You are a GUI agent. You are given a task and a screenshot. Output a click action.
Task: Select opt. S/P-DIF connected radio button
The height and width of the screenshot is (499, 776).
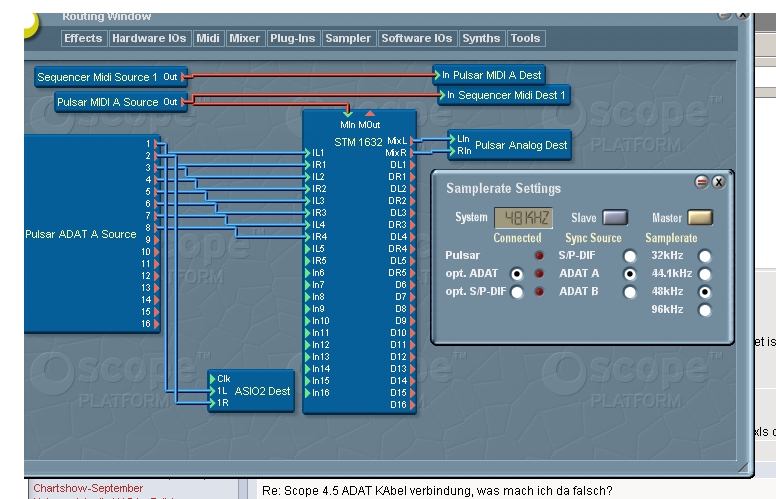coord(517,292)
